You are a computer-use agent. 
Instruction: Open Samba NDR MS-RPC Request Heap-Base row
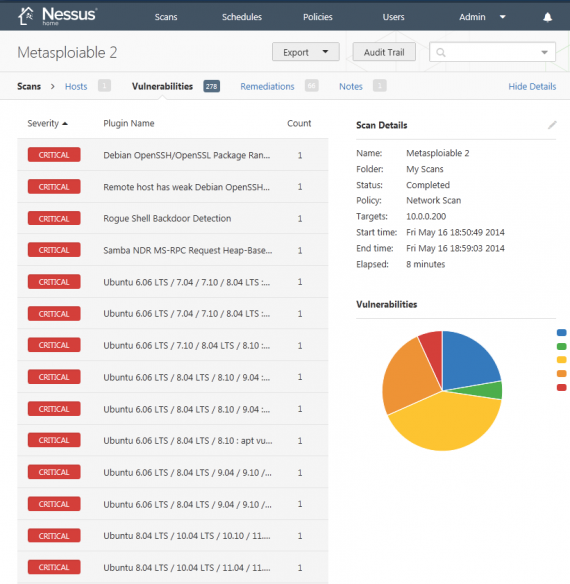[x=172, y=250]
